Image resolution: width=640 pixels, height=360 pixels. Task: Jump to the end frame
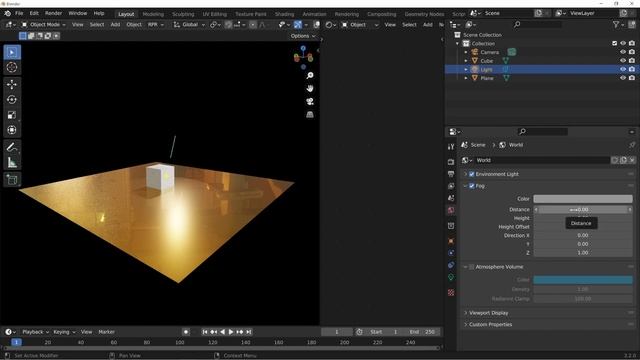click(x=249, y=332)
